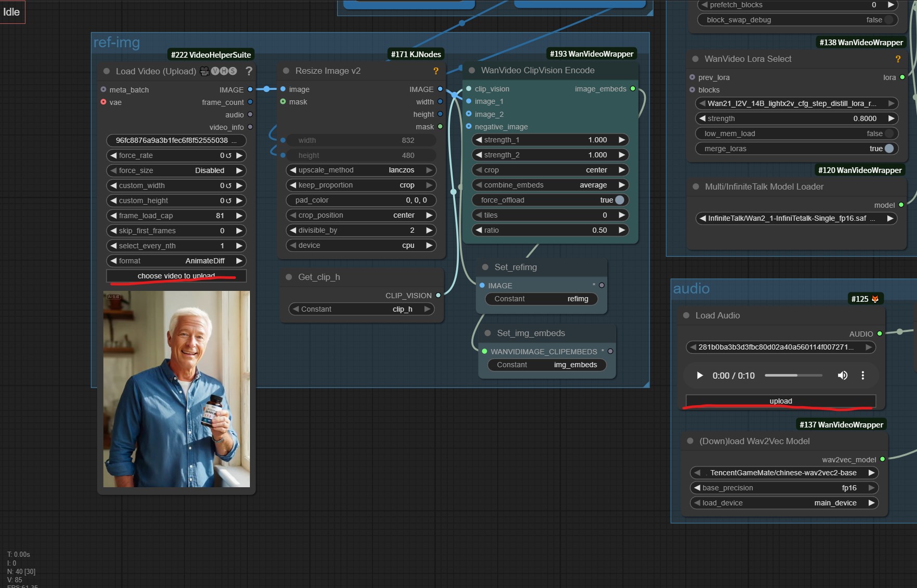Open base_precision fp16 dropdown
Viewport: 917px width, 588px height.
coord(784,488)
